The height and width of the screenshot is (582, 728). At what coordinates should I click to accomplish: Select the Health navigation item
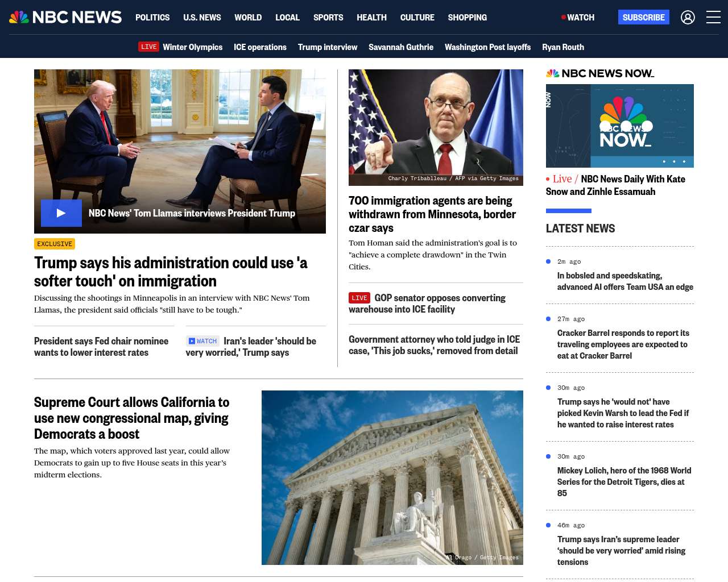point(371,17)
